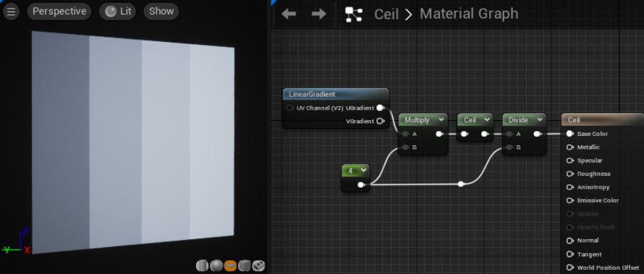644x274 pixels.
Task: Click the Base Color input pin
Action: [569, 134]
